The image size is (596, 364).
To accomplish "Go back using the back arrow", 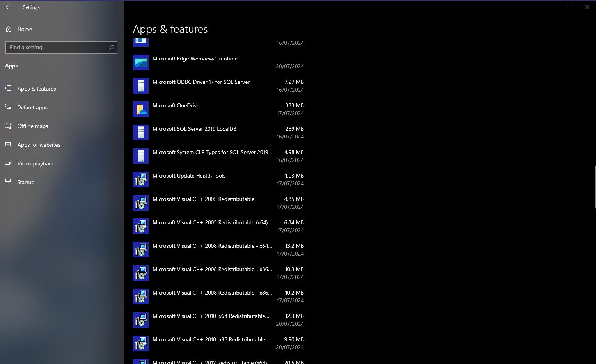I will pos(8,7).
